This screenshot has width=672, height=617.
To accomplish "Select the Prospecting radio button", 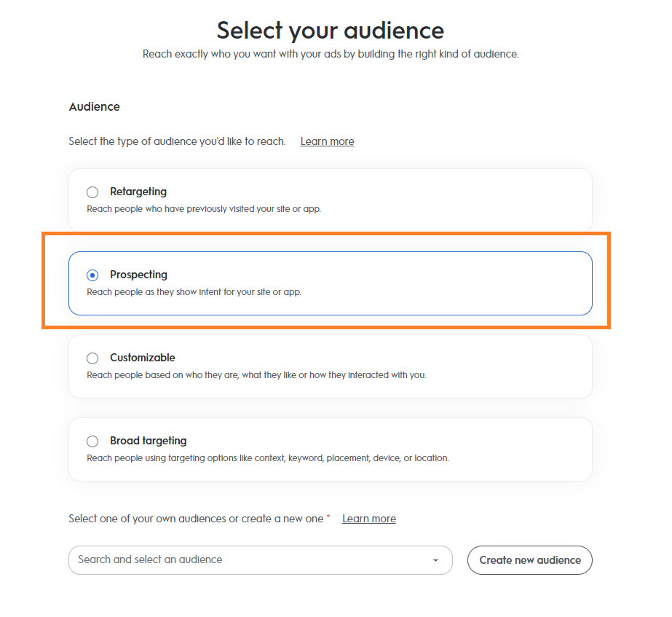I will (92, 275).
